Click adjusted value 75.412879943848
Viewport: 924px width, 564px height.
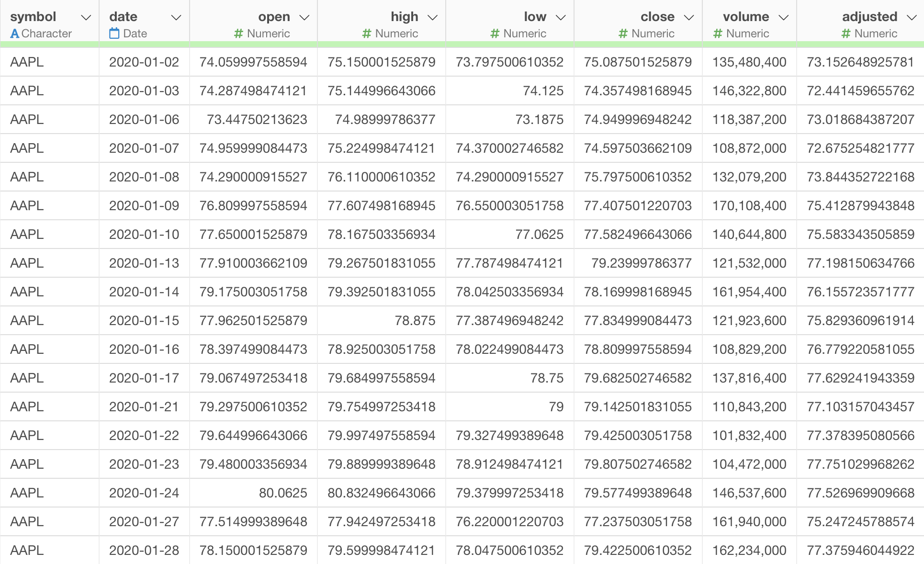click(x=861, y=206)
